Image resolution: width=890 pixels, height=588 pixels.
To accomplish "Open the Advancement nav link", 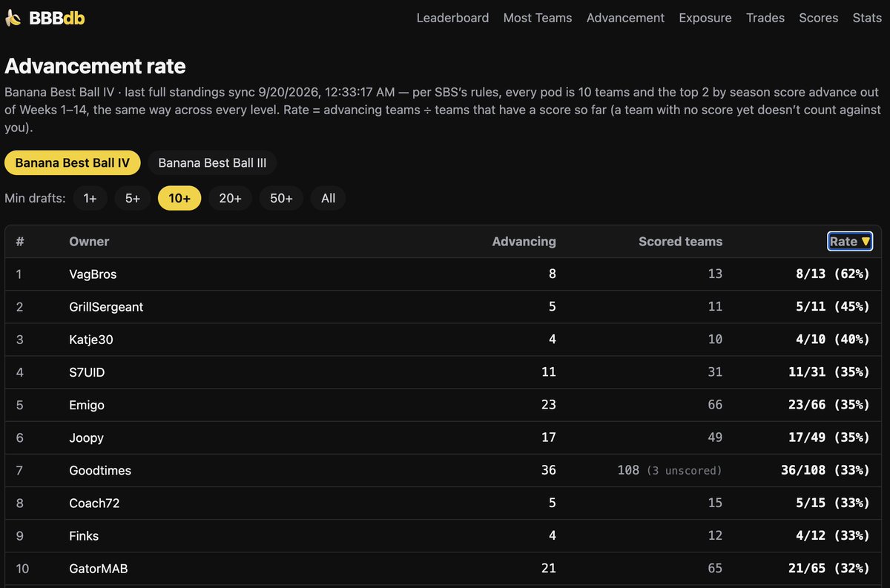I will click(x=625, y=18).
